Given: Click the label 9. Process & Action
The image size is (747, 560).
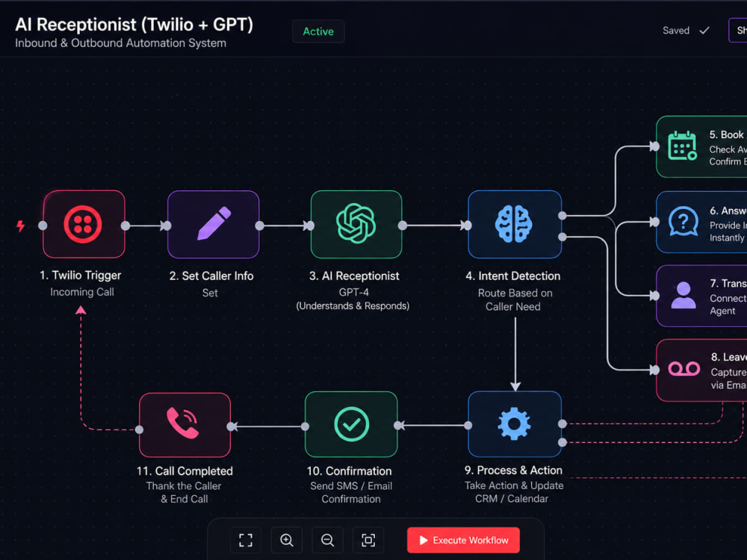Looking at the screenshot, I should [513, 470].
